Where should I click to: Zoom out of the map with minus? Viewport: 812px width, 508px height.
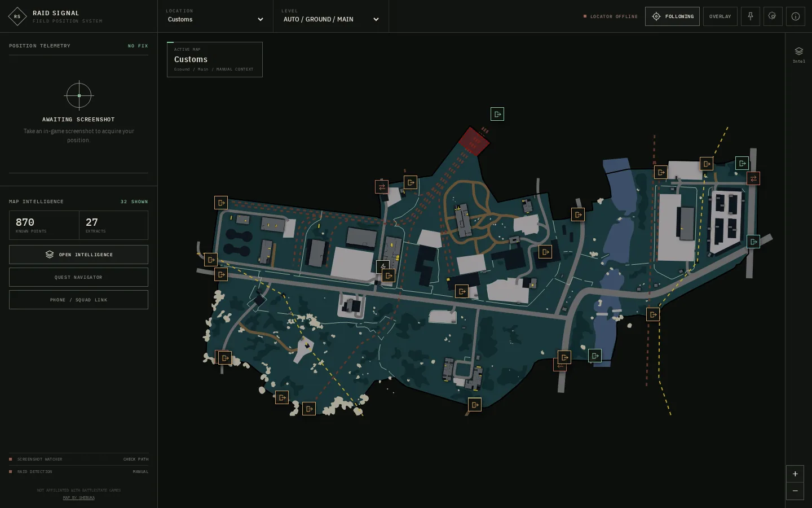[x=795, y=491]
